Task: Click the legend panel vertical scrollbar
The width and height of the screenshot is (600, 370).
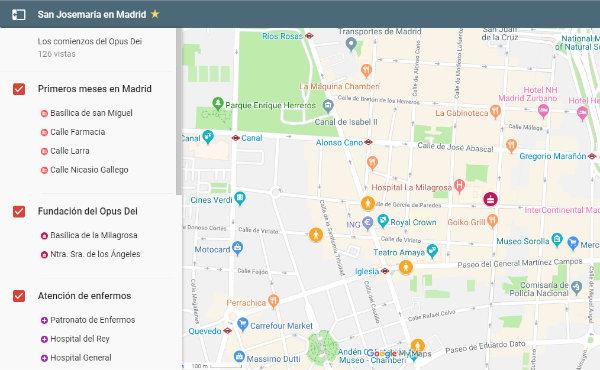Action: point(179,112)
